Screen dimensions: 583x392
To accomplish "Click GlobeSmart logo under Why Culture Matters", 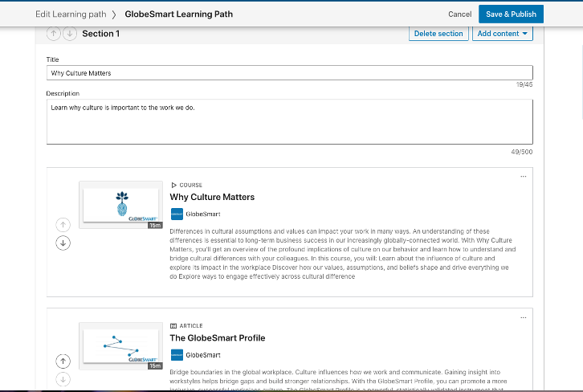I will (177, 214).
